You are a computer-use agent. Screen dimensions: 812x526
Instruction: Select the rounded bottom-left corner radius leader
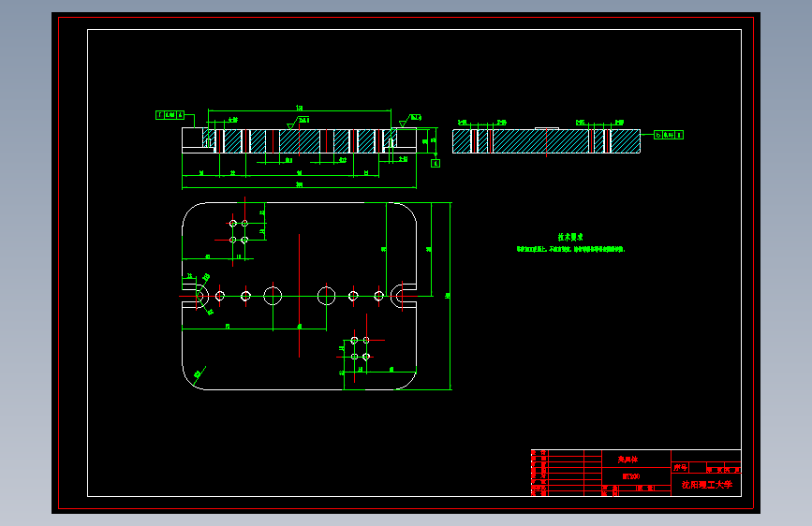pos(199,374)
